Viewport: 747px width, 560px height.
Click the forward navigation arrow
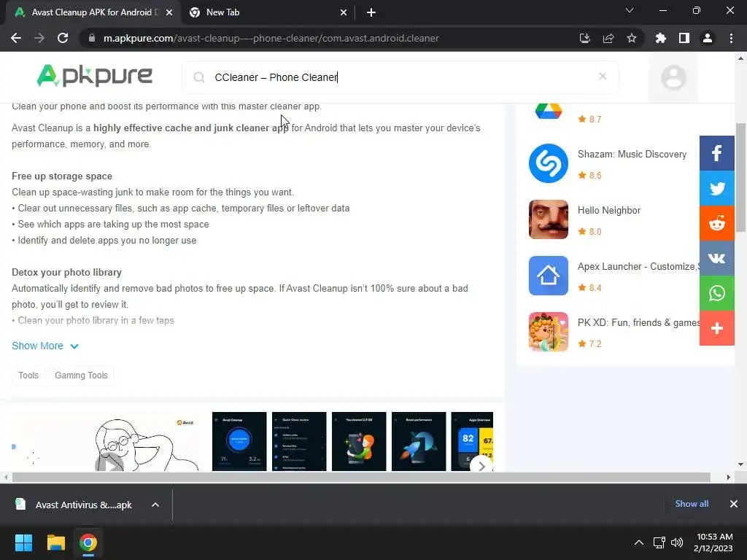point(39,38)
